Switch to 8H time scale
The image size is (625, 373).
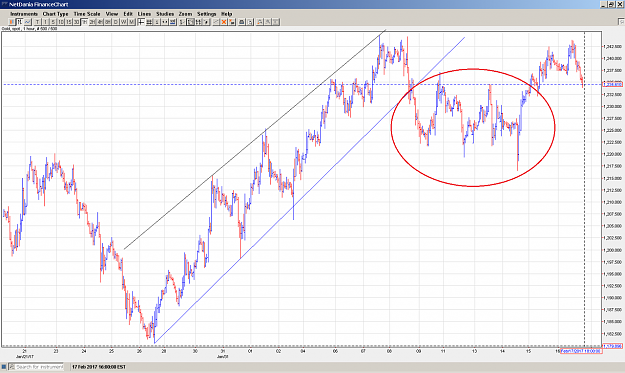point(108,22)
